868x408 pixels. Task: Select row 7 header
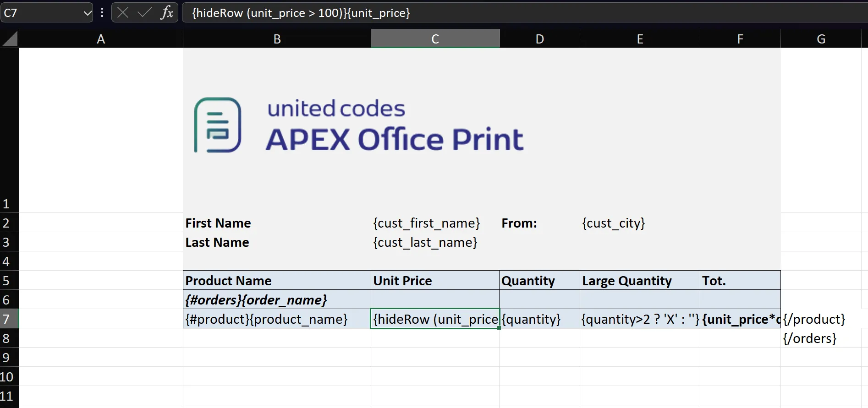point(9,319)
